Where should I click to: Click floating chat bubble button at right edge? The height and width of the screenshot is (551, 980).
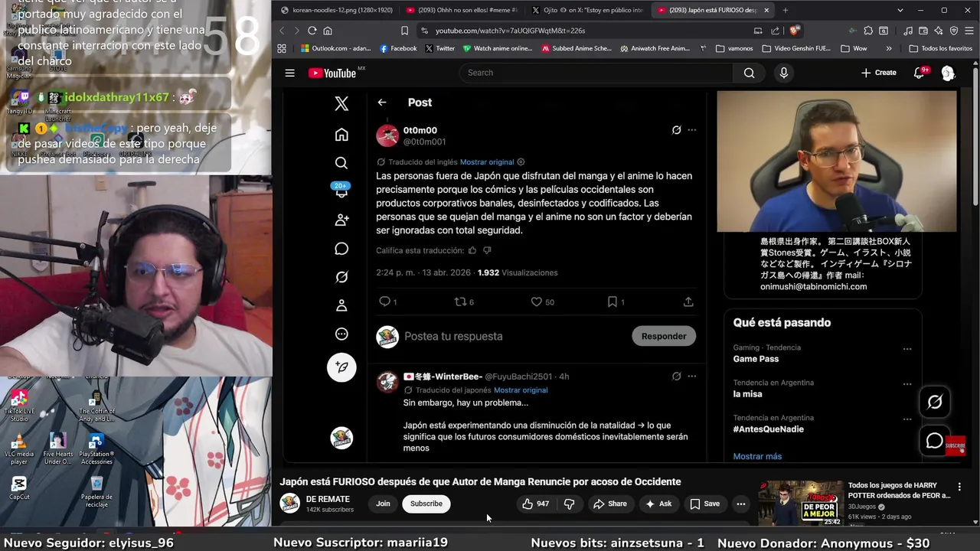[935, 441]
